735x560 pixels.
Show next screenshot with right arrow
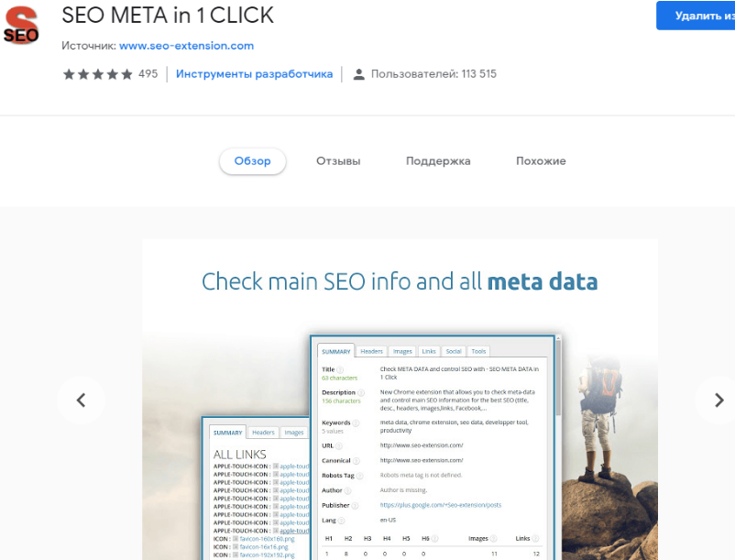point(719,401)
